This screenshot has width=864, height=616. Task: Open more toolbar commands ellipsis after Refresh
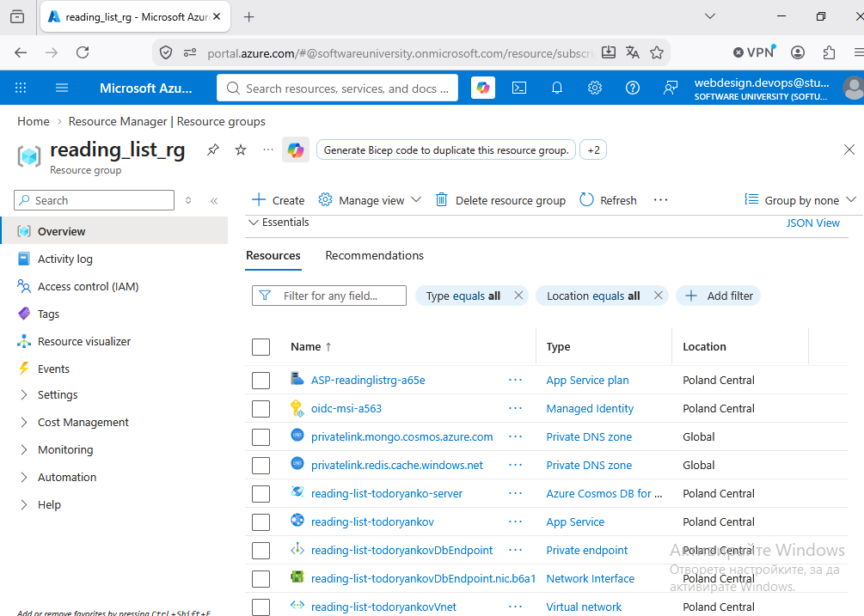[x=660, y=200]
